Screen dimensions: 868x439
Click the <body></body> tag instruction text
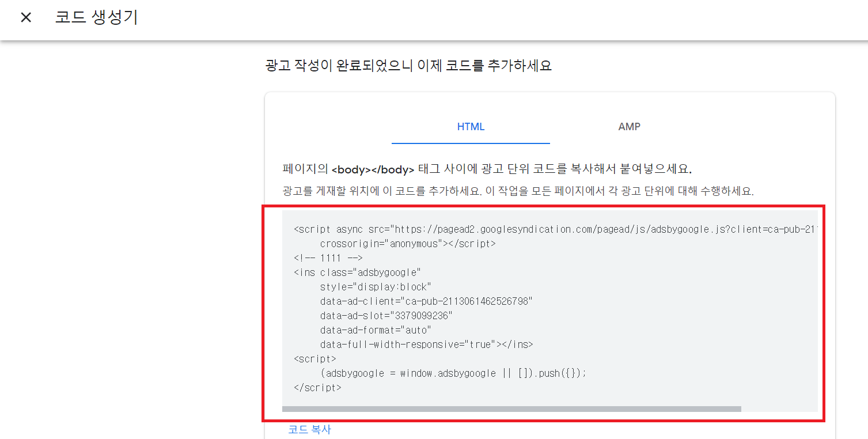[x=487, y=169]
